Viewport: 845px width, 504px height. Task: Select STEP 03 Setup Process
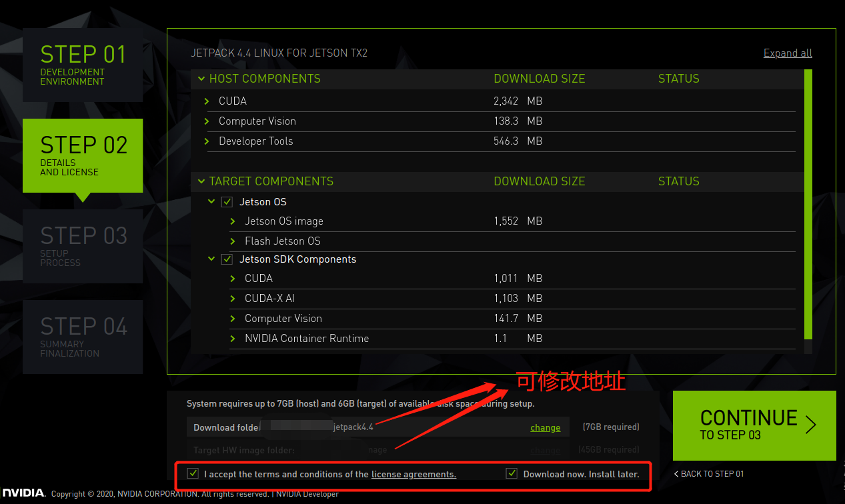(83, 247)
